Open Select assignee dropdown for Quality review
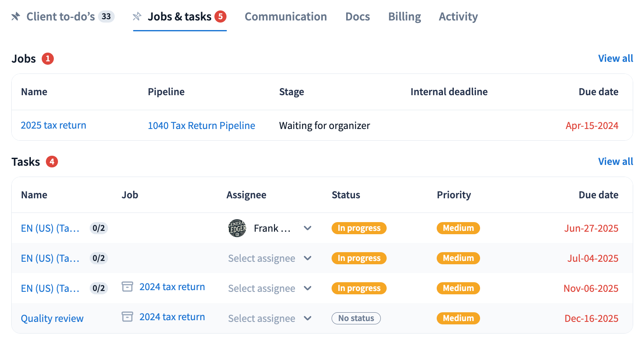 click(307, 319)
